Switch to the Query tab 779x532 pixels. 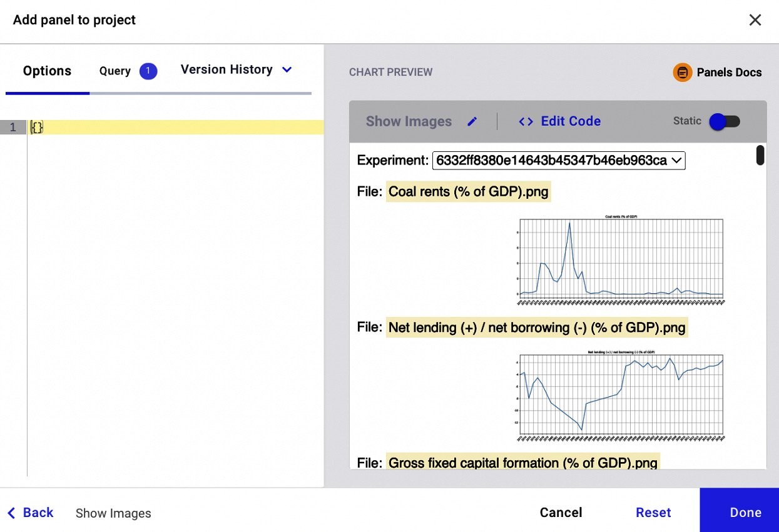[x=115, y=71]
